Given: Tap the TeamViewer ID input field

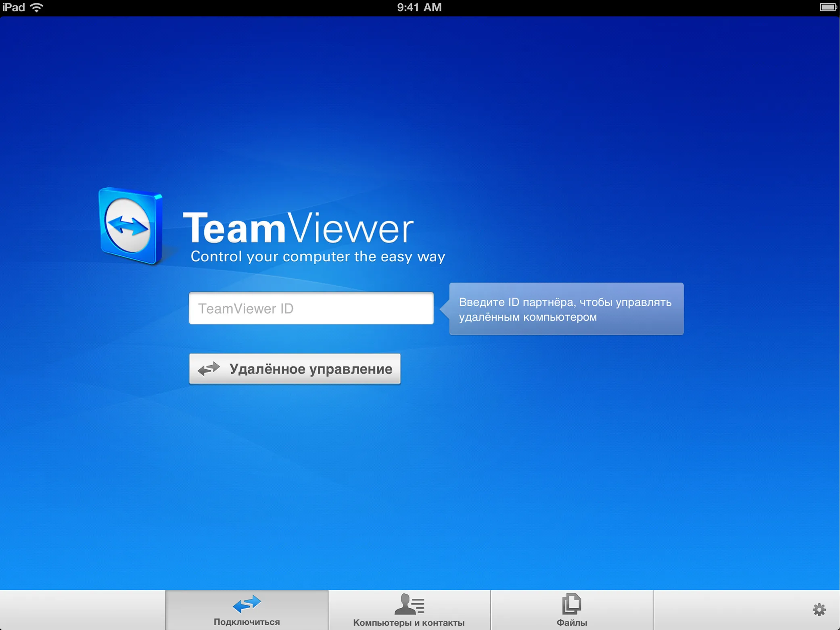Looking at the screenshot, I should pyautogui.click(x=311, y=308).
